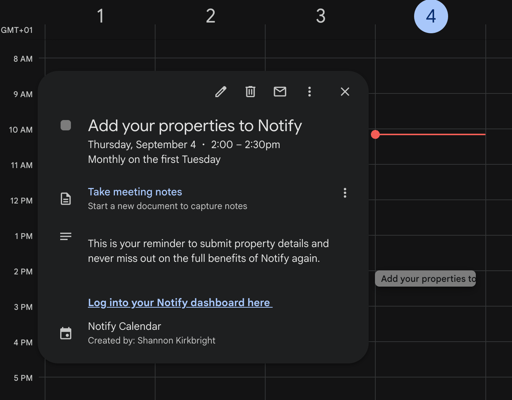
Task: Click the GMT+01 timezone label
Action: pyautogui.click(x=17, y=30)
